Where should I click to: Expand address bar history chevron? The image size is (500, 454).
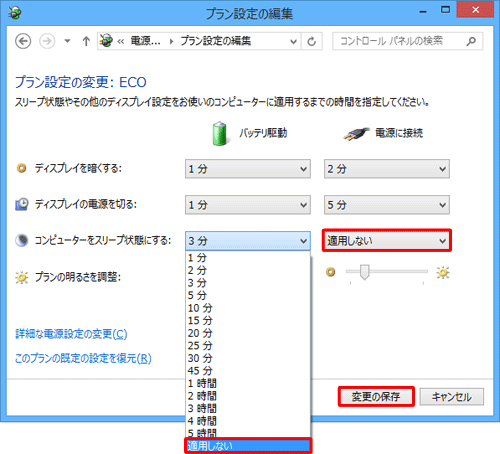coord(293,41)
